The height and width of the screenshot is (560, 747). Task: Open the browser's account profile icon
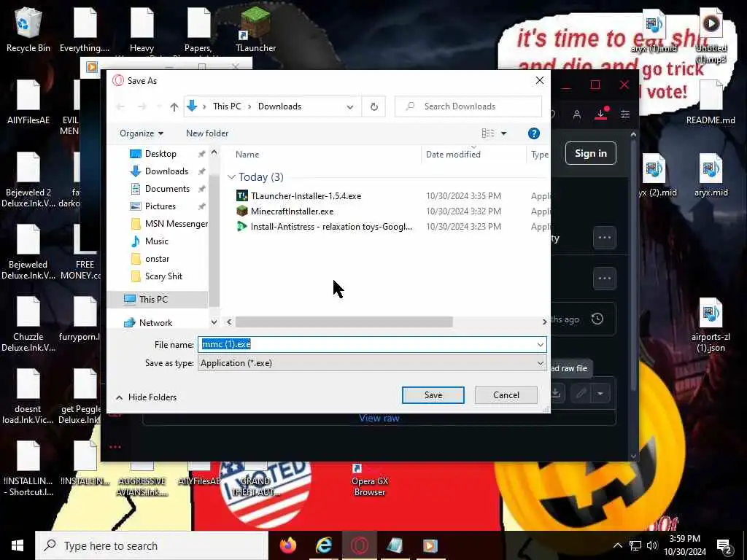click(x=577, y=114)
